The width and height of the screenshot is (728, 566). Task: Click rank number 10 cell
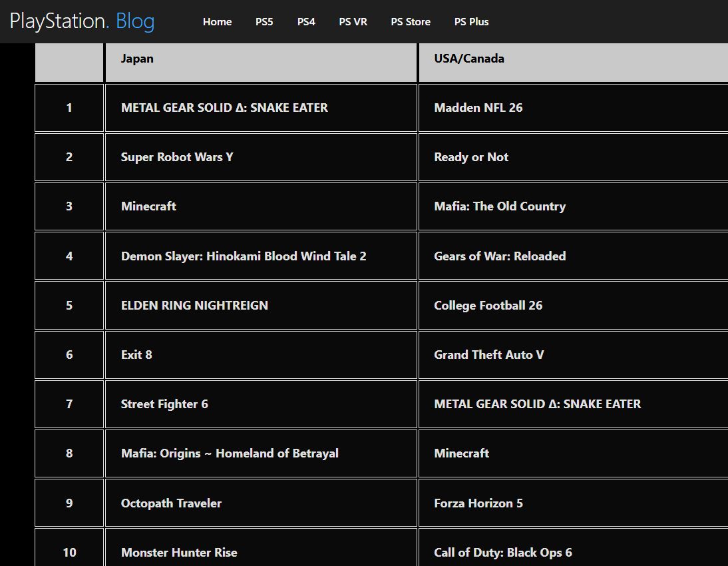(69, 548)
